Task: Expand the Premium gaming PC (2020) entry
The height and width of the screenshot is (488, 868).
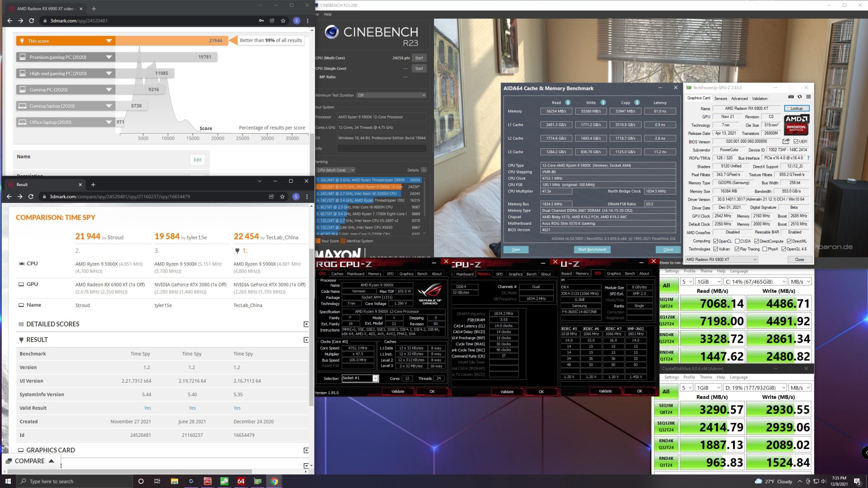Action: 109,57
